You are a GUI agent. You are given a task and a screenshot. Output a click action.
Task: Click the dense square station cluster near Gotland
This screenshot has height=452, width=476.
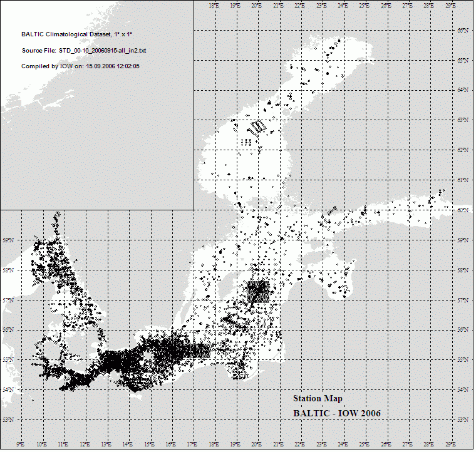257,290
